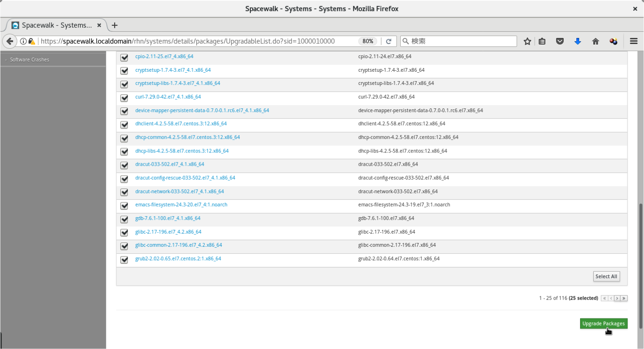Viewport: 644px width, 349px height.
Task: Open glibc-common-2.17-196.el7_4.2 link
Action: [x=178, y=245]
